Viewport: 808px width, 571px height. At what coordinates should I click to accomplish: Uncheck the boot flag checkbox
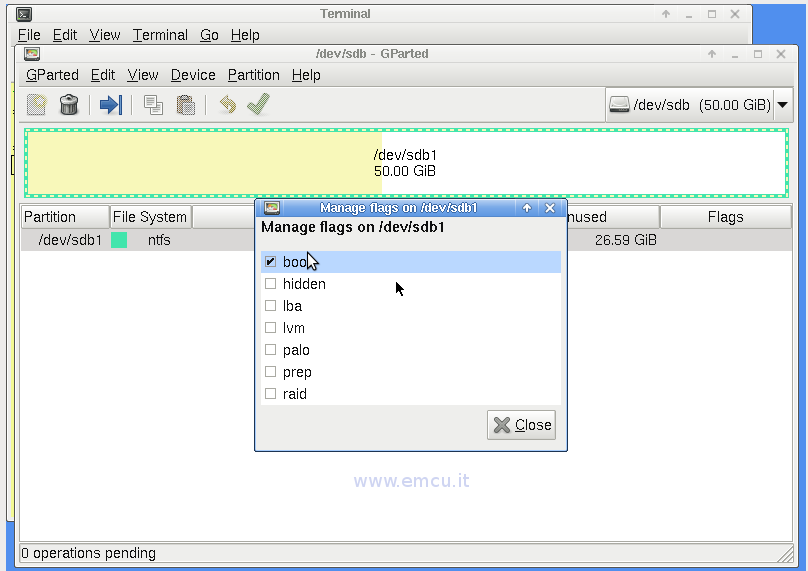pos(271,262)
